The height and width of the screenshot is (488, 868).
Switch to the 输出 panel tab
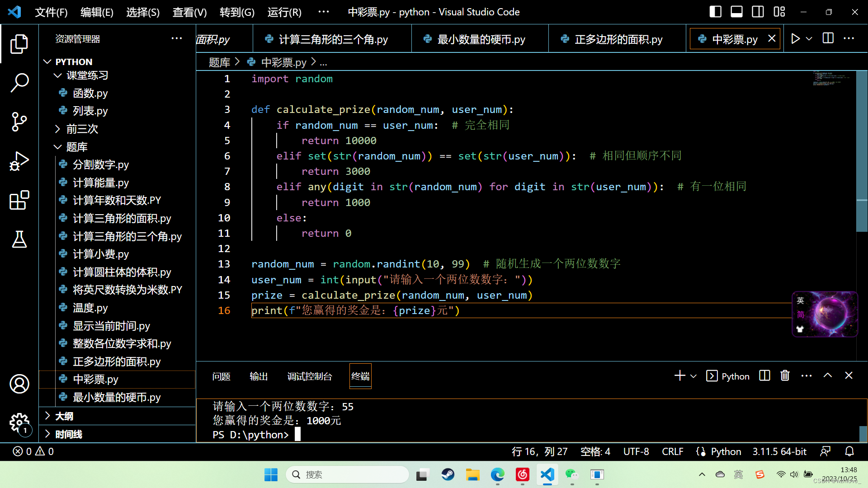[x=259, y=376]
